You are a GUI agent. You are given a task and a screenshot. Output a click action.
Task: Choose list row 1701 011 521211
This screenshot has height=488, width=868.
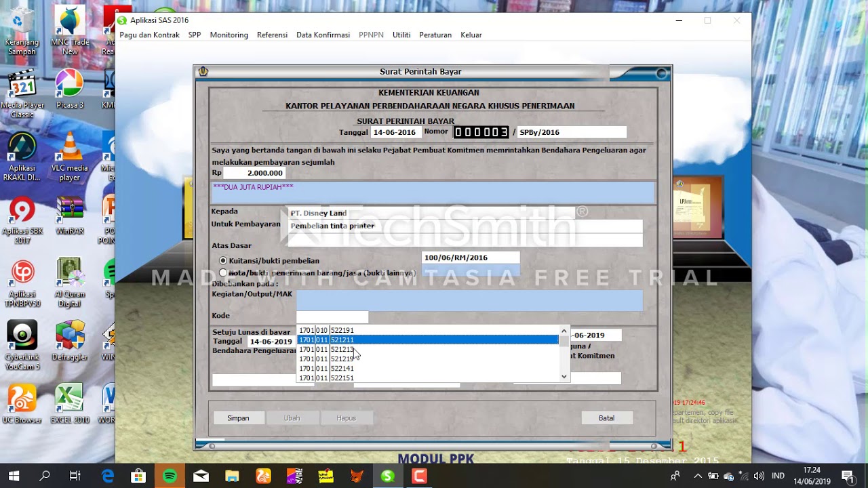428,340
